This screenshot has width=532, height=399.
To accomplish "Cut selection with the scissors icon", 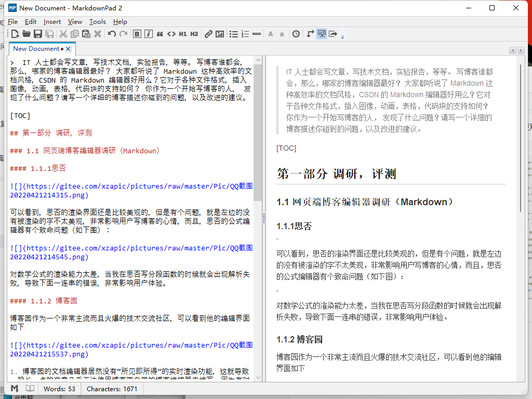I will click(63, 34).
